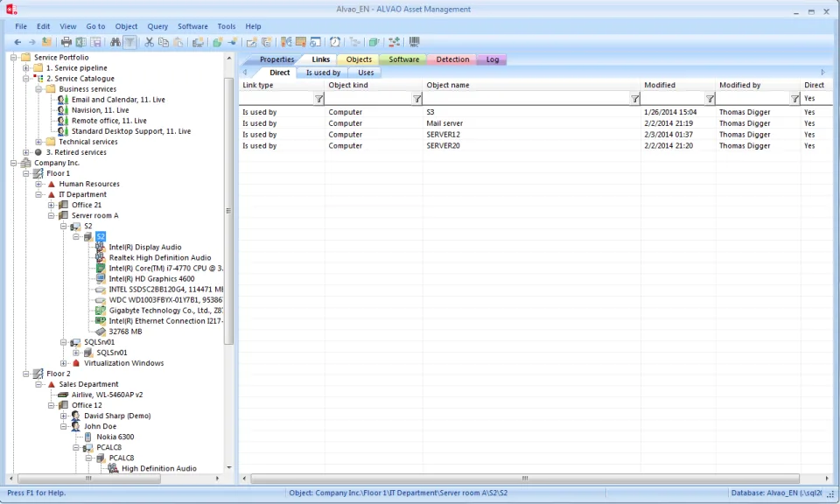Expand the Virtualization Windows node

click(x=64, y=363)
